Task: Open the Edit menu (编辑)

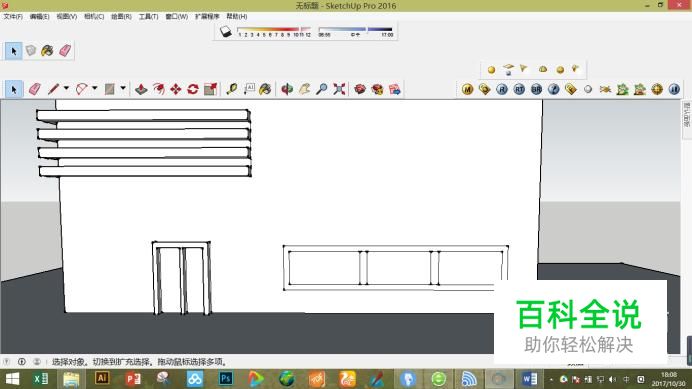Action: pos(39,16)
